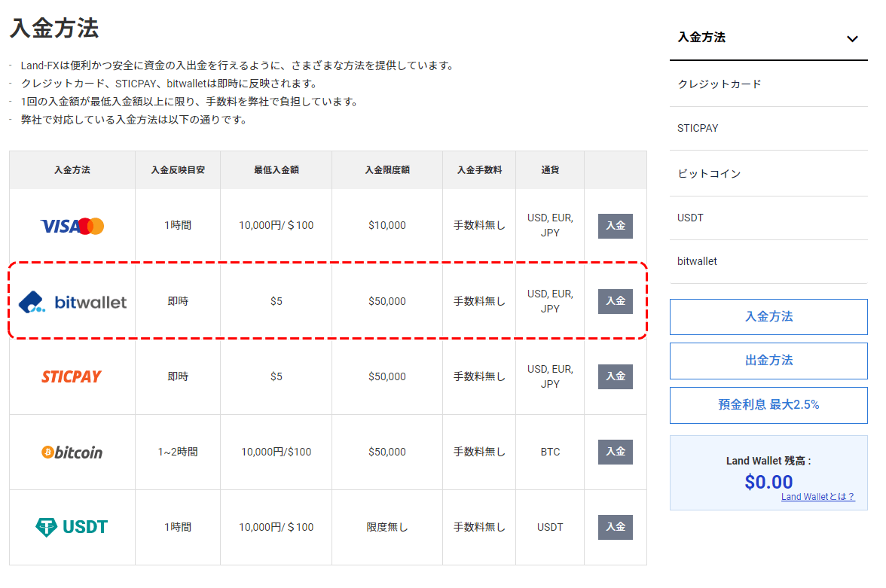The height and width of the screenshot is (588, 886).
Task: Click 入金 button in bitcoin row
Action: pos(616,452)
